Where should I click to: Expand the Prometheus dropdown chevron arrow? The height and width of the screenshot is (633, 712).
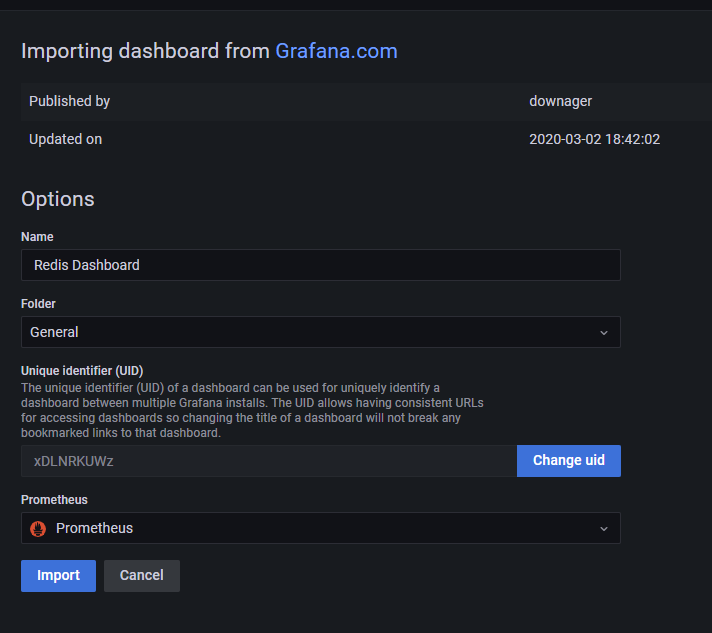point(603,528)
